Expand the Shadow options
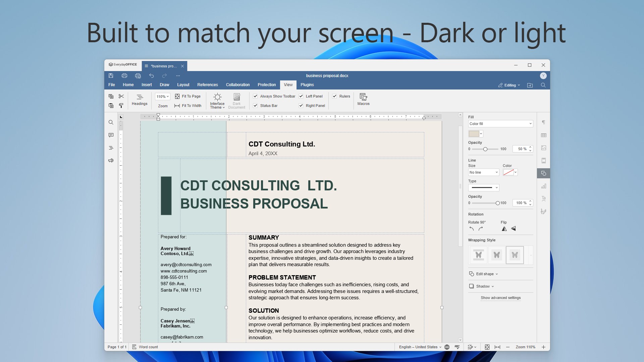 481,286
